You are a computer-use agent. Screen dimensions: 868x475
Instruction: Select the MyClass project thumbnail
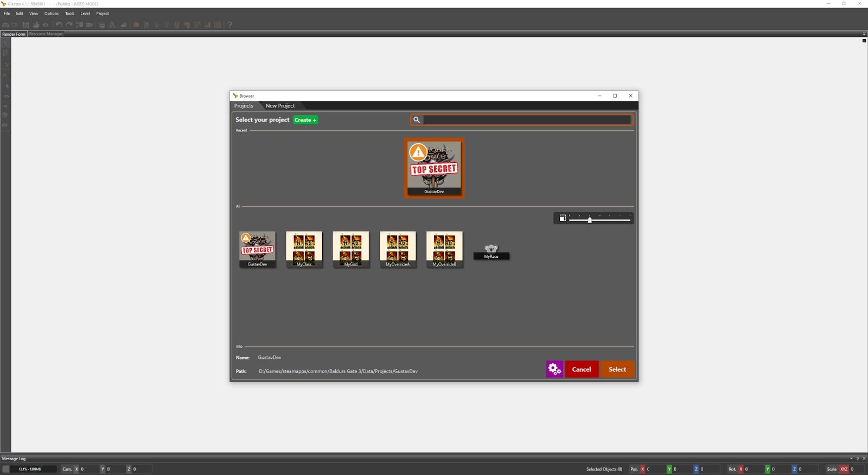[x=304, y=249]
